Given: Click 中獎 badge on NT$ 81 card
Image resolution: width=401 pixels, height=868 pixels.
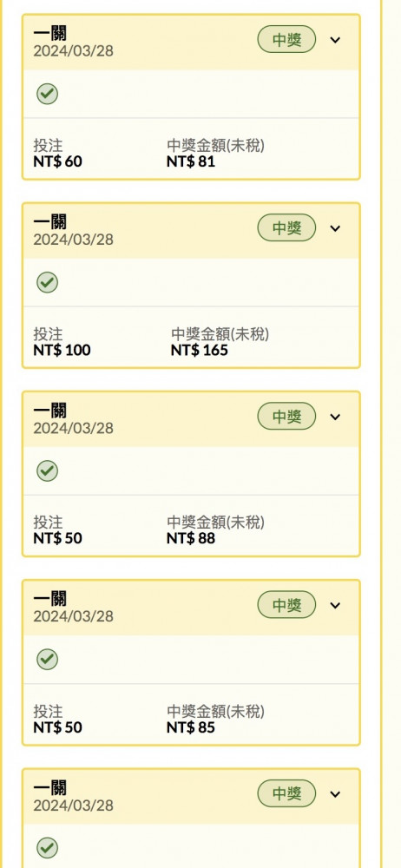Looking at the screenshot, I should (287, 40).
